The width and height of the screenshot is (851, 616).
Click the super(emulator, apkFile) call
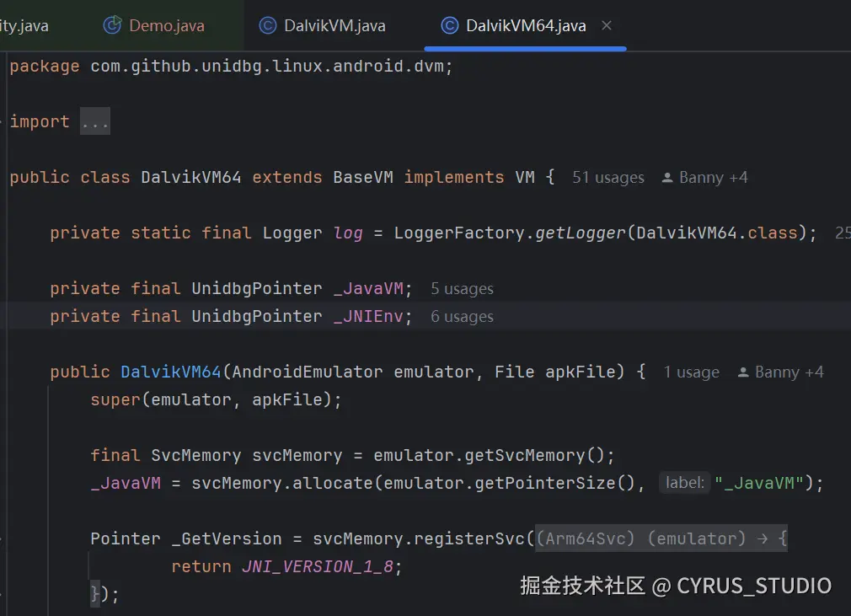tap(216, 400)
